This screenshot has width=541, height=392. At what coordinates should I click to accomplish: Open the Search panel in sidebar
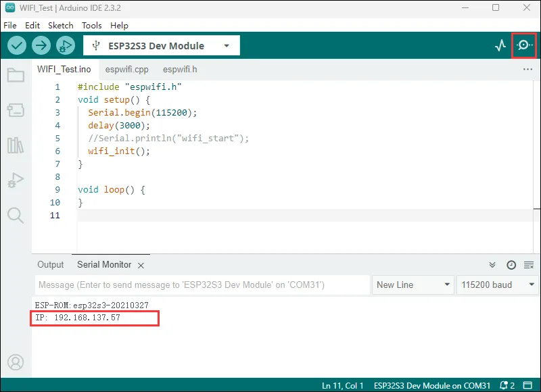pyautogui.click(x=16, y=216)
